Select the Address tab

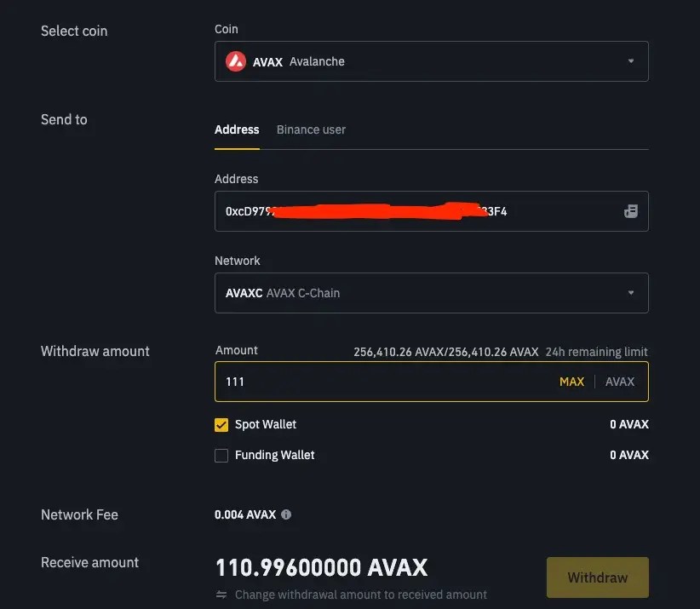236,129
